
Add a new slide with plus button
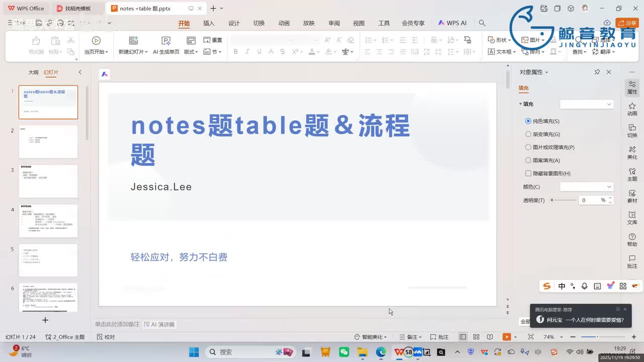45,320
